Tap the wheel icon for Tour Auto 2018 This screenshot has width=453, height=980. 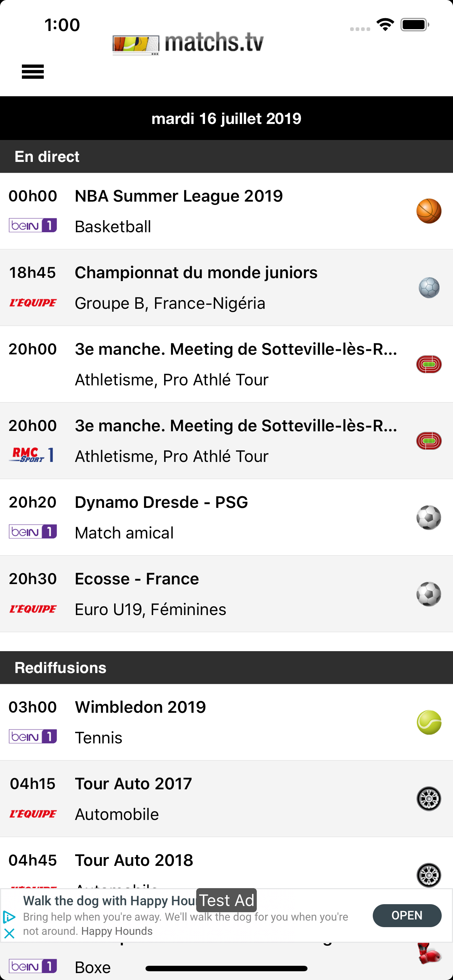[x=429, y=875]
